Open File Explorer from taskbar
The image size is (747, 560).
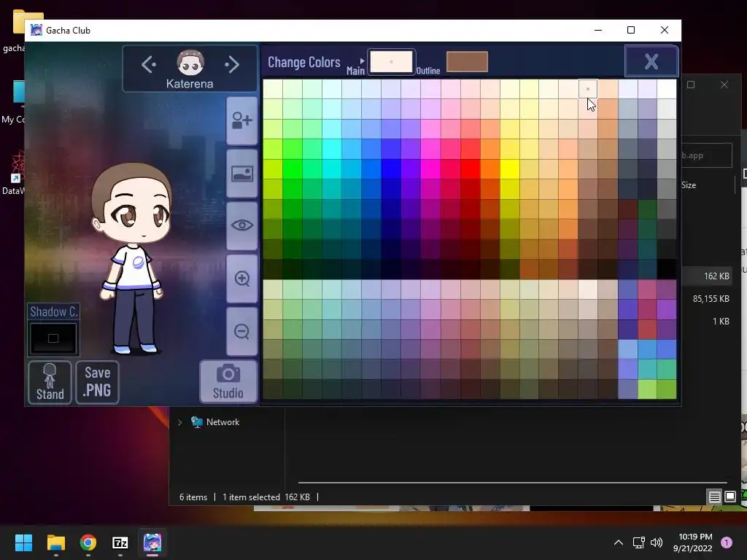(x=55, y=542)
